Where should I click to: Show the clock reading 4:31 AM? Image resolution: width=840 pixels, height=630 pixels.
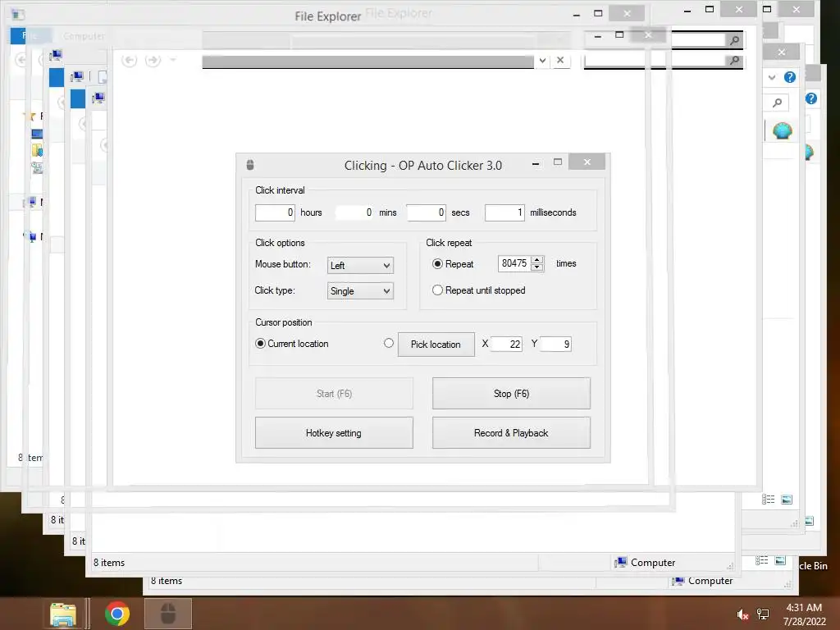click(x=804, y=608)
